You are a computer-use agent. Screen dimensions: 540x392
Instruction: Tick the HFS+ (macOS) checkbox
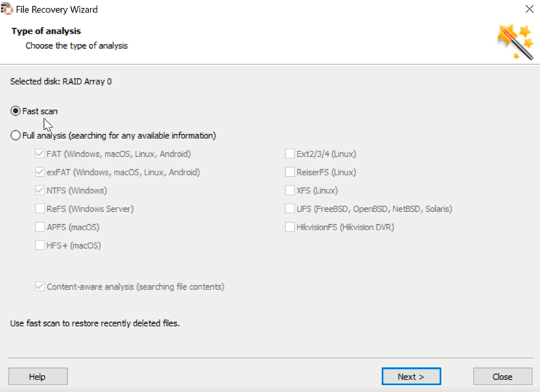click(x=40, y=245)
